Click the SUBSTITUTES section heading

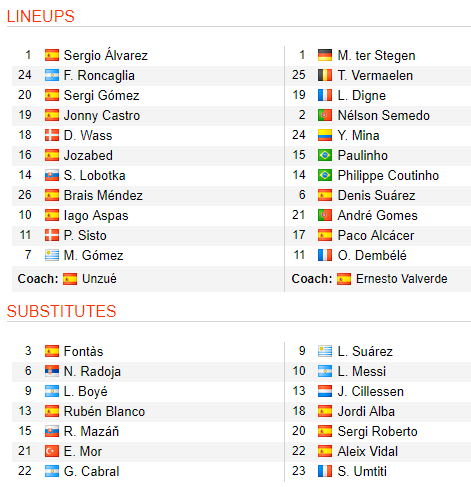coord(61,311)
